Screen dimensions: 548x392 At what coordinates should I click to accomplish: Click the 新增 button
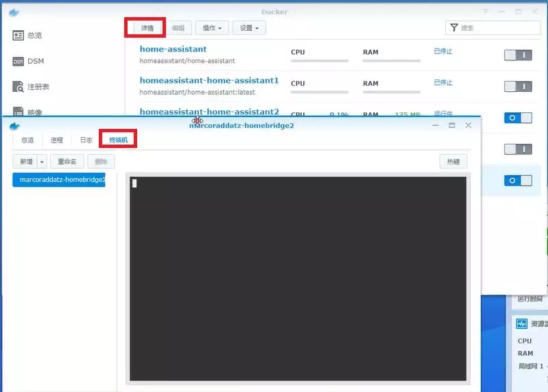(x=25, y=162)
